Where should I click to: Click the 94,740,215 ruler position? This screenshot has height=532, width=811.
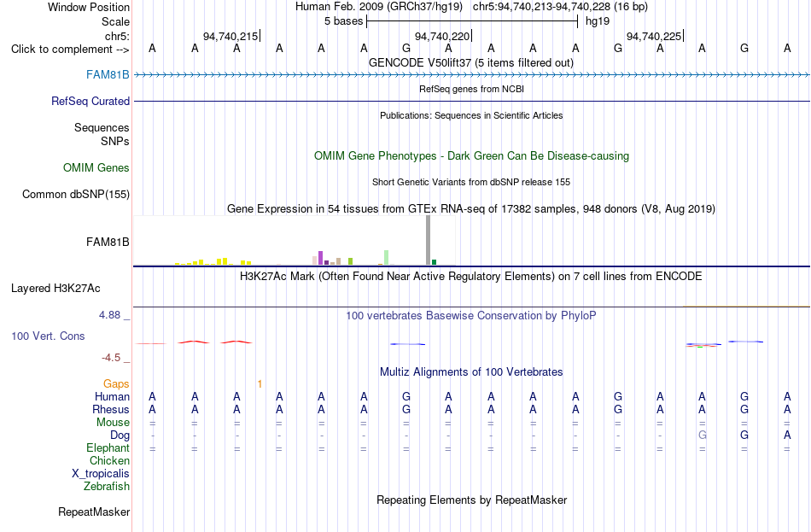230,36
